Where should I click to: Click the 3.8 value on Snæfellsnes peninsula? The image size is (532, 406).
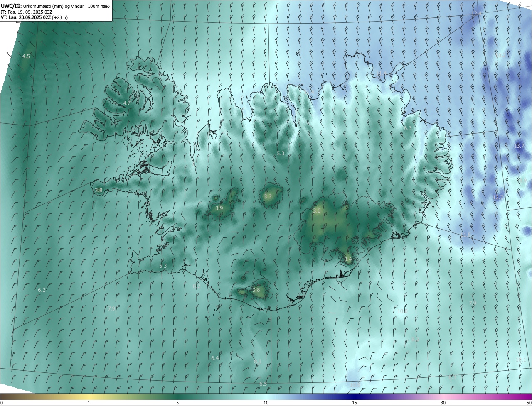click(x=99, y=190)
